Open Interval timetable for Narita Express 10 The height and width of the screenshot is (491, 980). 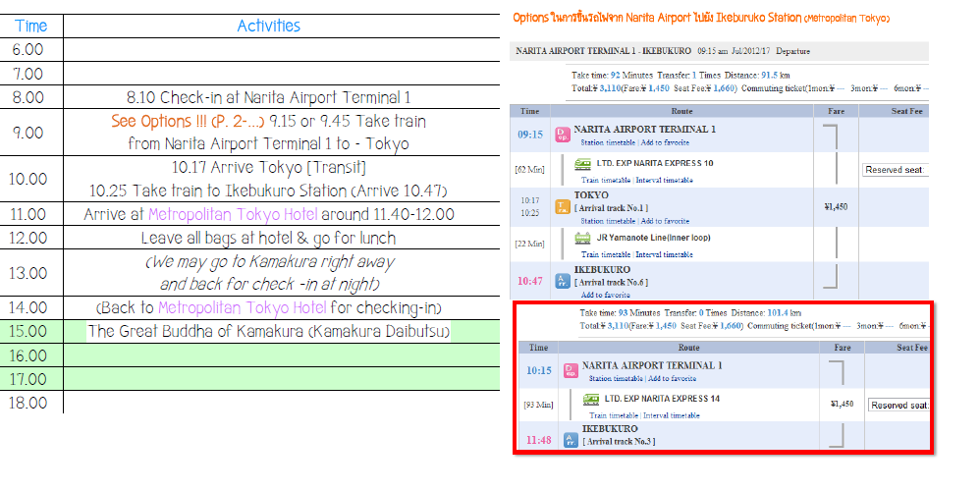tap(665, 180)
